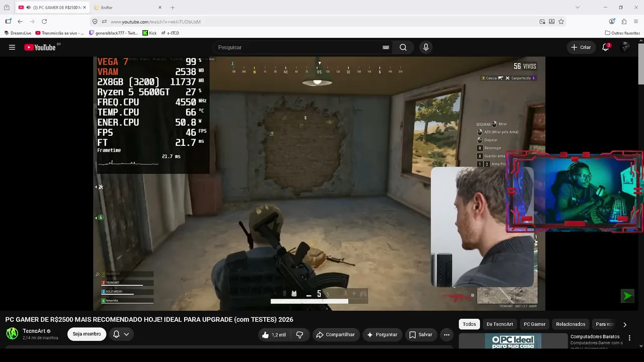Click the Perguntar button
The height and width of the screenshot is (362, 644).
pyautogui.click(x=382, y=334)
